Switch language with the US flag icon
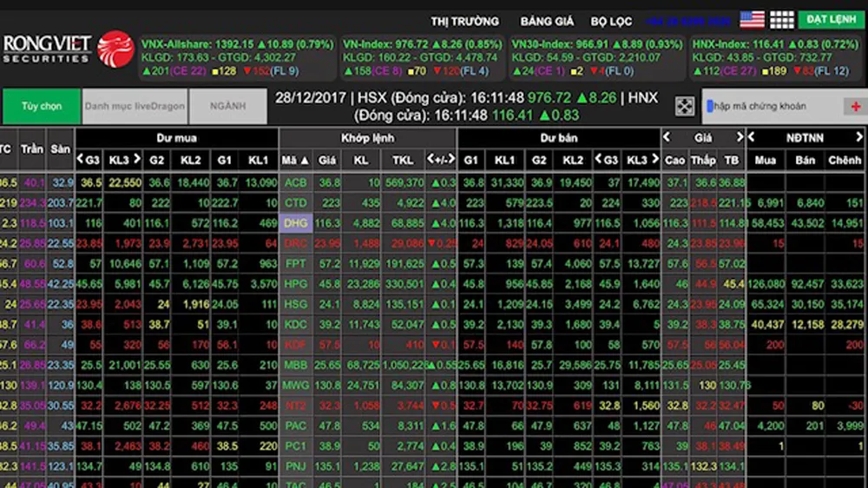 click(x=752, y=20)
